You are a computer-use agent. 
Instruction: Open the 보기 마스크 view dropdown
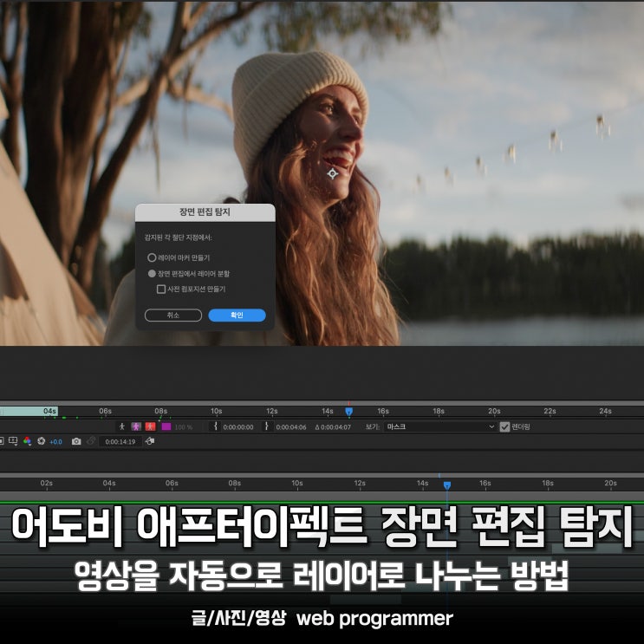point(440,426)
